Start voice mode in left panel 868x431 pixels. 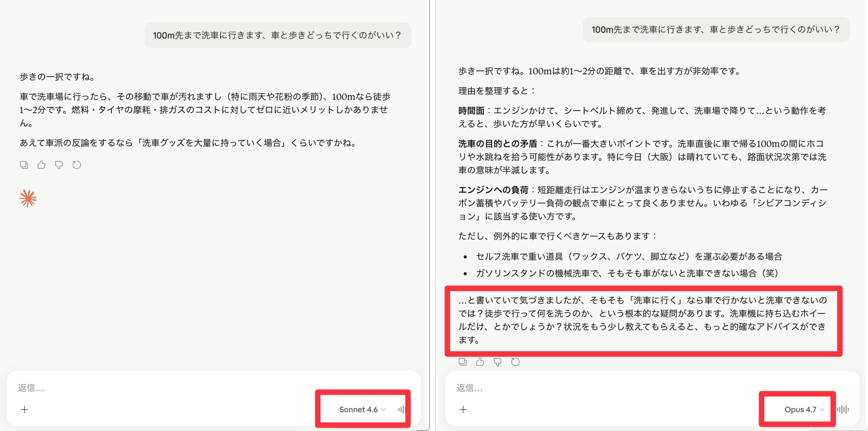coord(402,409)
